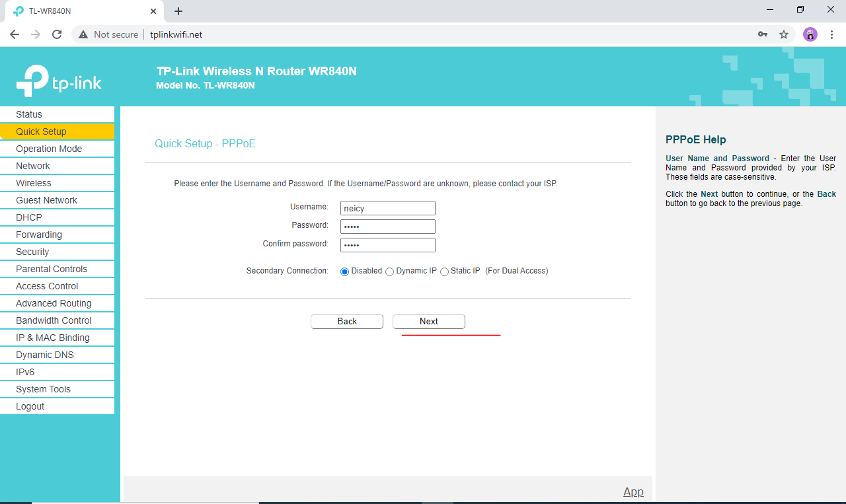Screen dimensions: 846x504
Task: Select the Dynamic IP radio button
Action: tap(389, 271)
